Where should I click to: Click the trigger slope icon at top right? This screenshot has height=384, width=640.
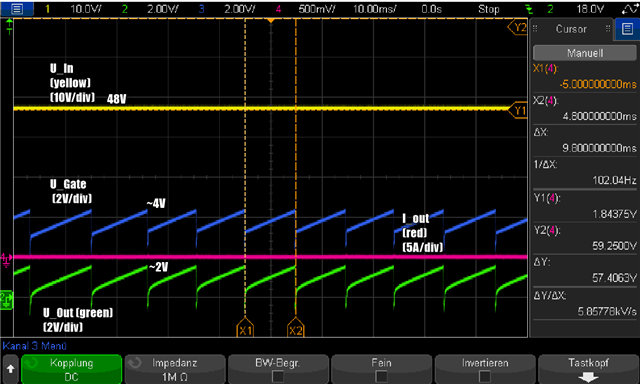[629, 9]
